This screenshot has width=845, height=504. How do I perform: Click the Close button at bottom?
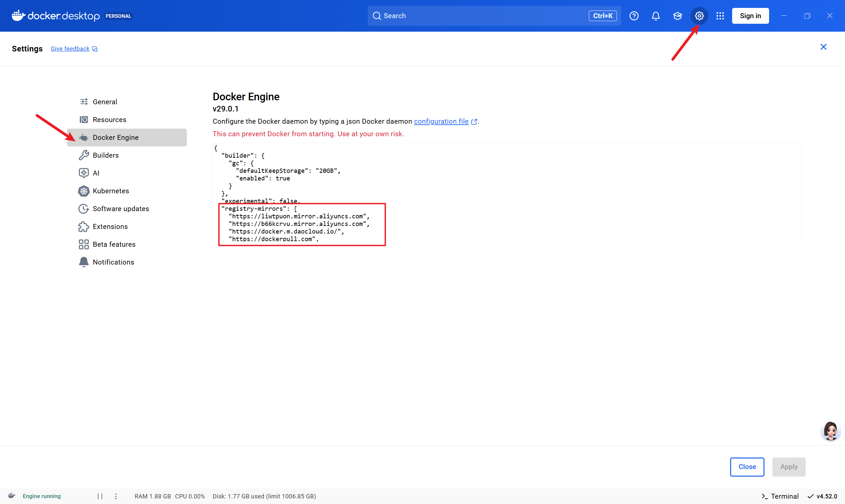tap(747, 467)
